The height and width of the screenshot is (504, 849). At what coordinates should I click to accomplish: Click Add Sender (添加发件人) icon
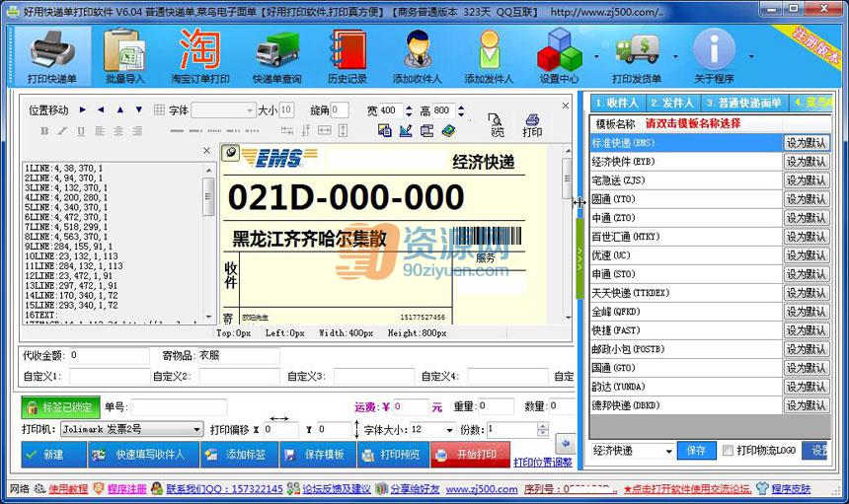click(x=489, y=55)
